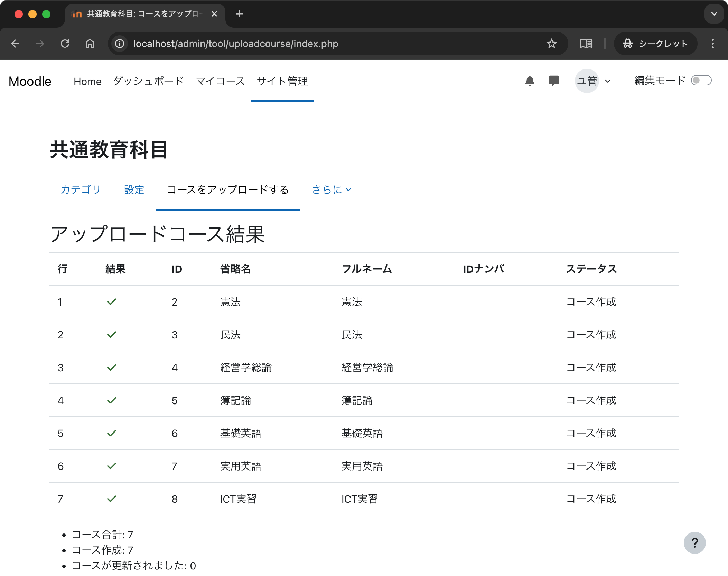Select サイト管理 in the navigation menu

282,81
